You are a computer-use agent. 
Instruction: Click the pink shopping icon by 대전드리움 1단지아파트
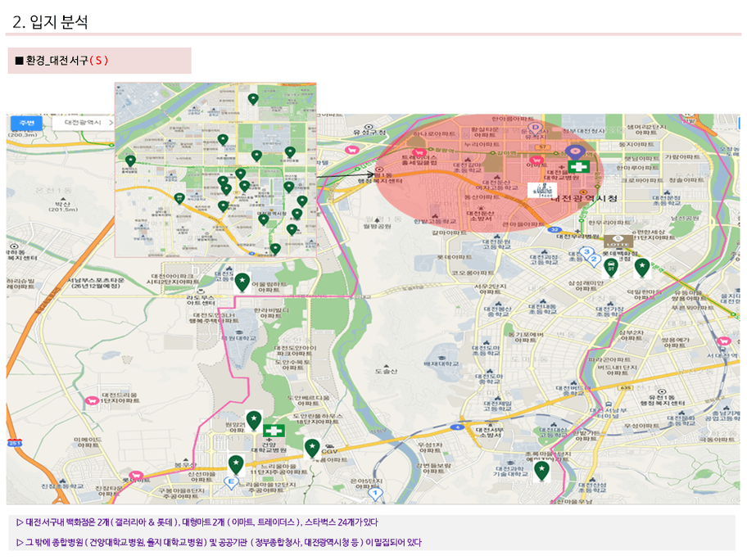(x=93, y=401)
